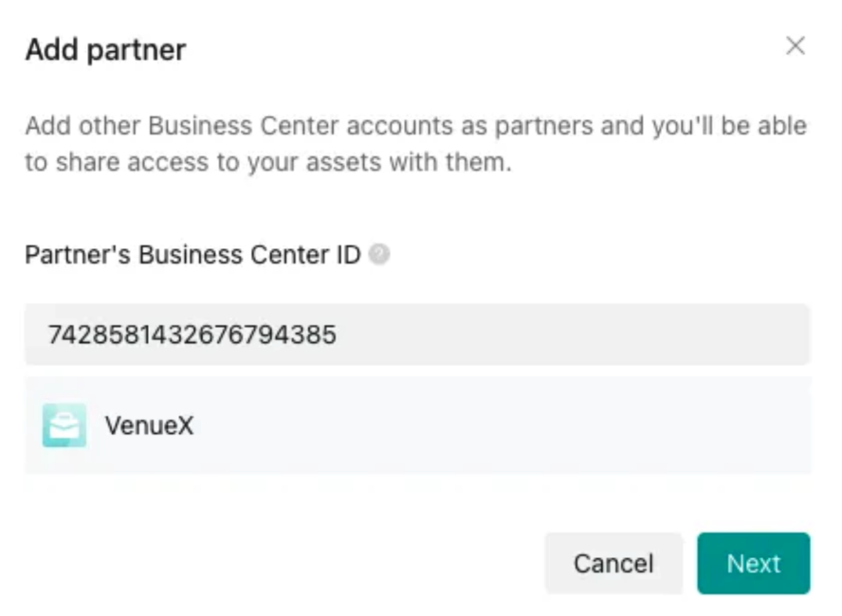The image size is (842, 616).
Task: Click the ID number 7428581432676794385
Action: [x=192, y=335]
